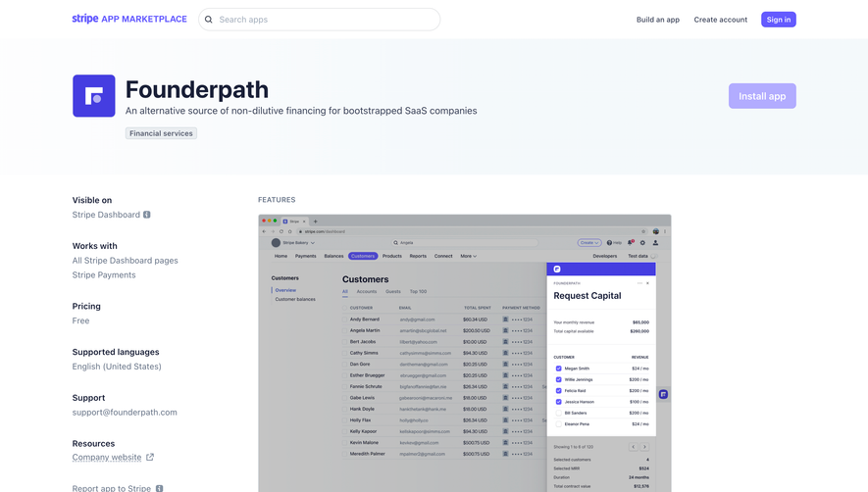Click the Free pricing text

(80, 320)
